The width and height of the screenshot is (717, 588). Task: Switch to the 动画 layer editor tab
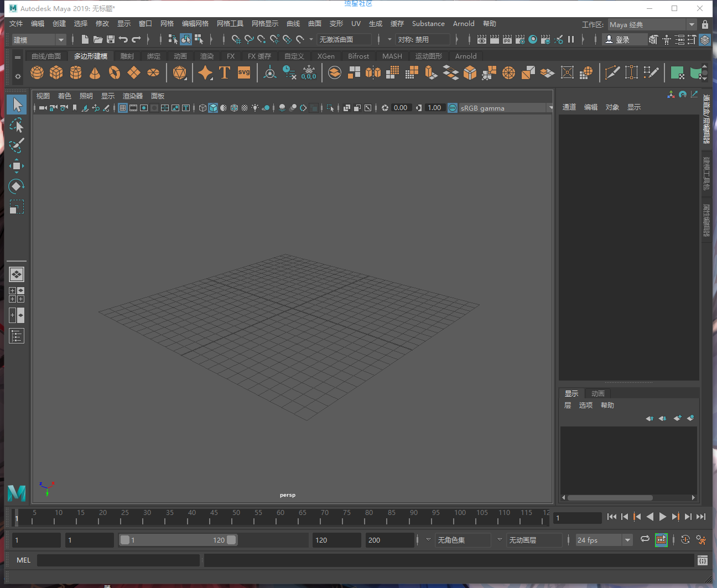[x=598, y=394]
